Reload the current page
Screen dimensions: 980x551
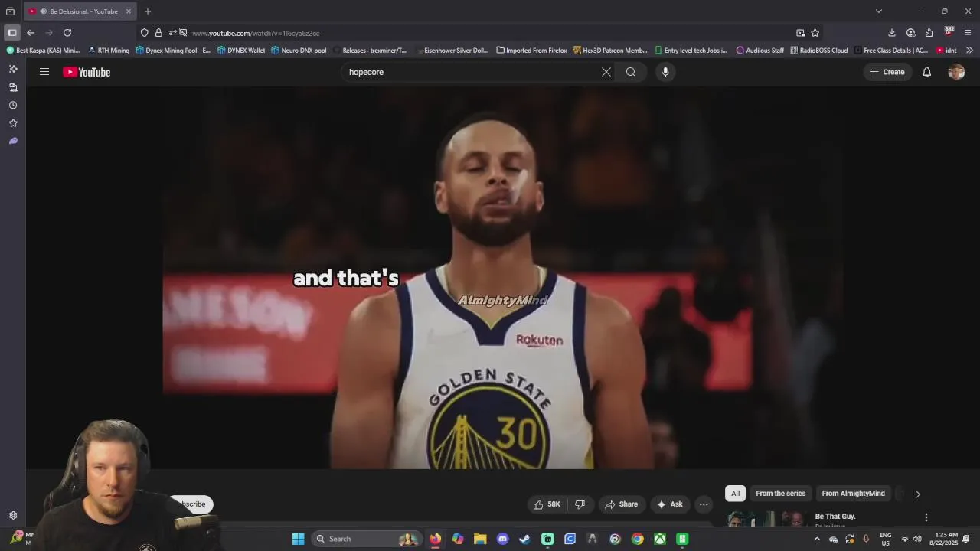67,33
